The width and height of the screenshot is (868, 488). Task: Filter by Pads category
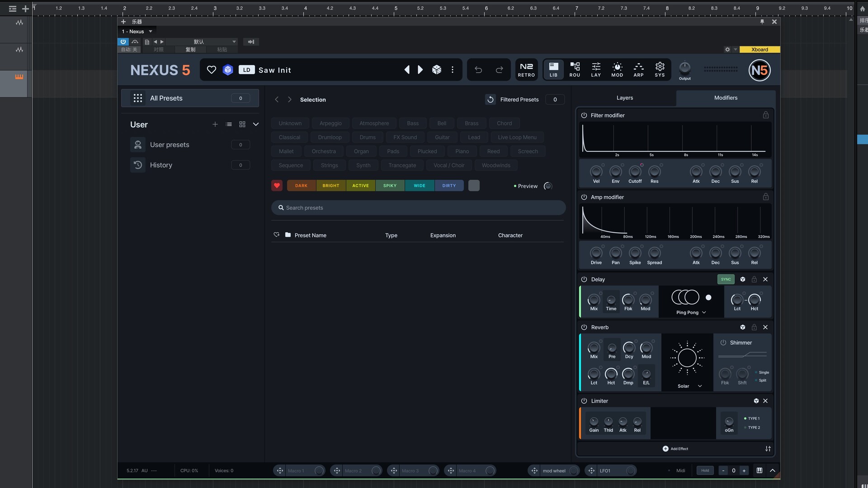(x=393, y=151)
